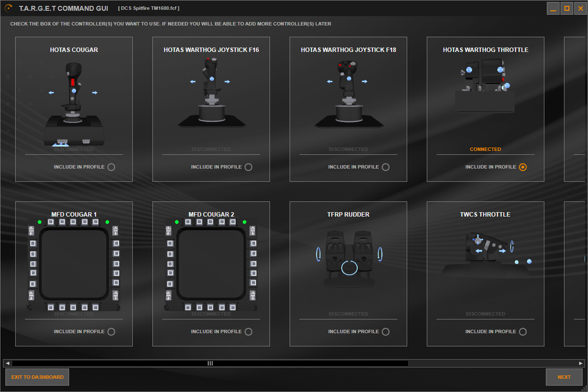Include HOTAS Cougar in profile
The height and width of the screenshot is (392, 588).
111,167
